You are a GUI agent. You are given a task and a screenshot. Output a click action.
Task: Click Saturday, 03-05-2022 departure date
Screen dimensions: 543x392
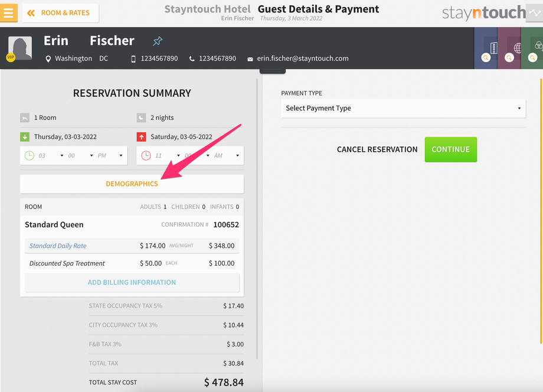tap(181, 137)
